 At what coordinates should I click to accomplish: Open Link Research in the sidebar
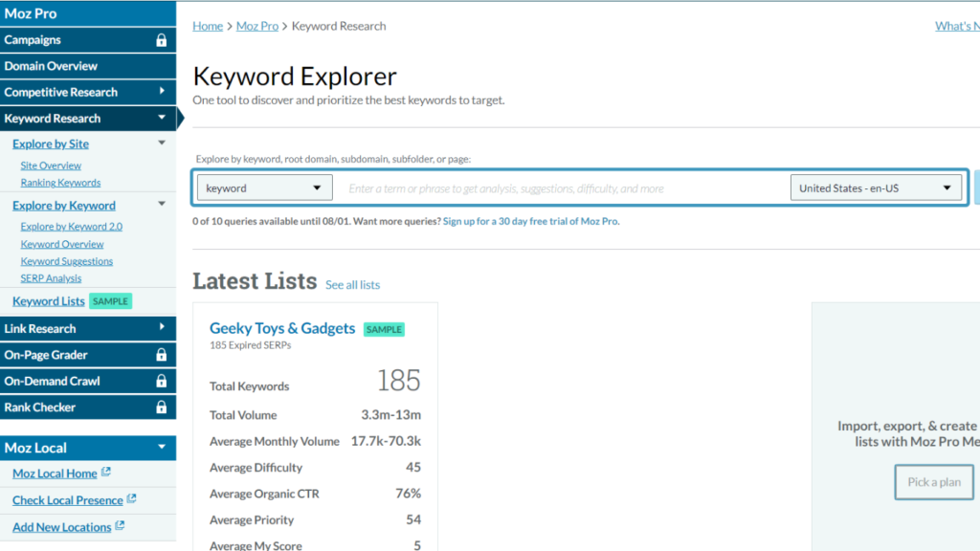click(x=88, y=329)
